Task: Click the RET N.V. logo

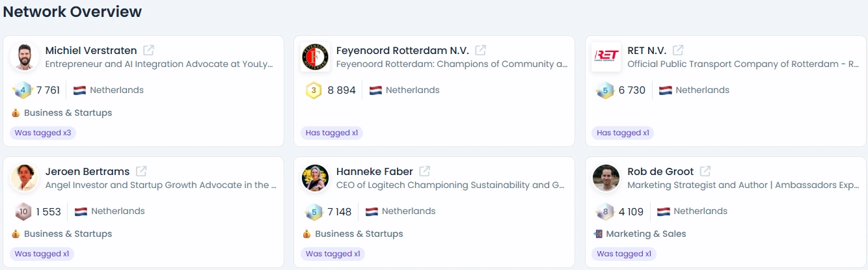Action: pyautogui.click(x=606, y=57)
